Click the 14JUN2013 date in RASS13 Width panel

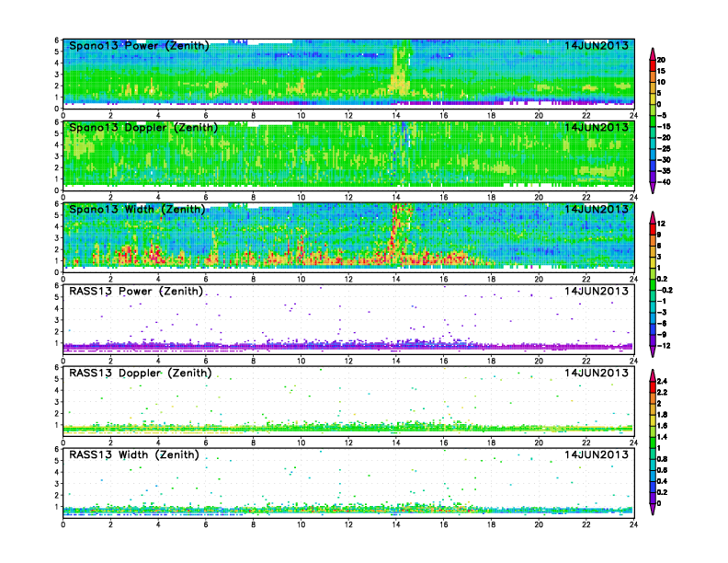pyautogui.click(x=597, y=454)
